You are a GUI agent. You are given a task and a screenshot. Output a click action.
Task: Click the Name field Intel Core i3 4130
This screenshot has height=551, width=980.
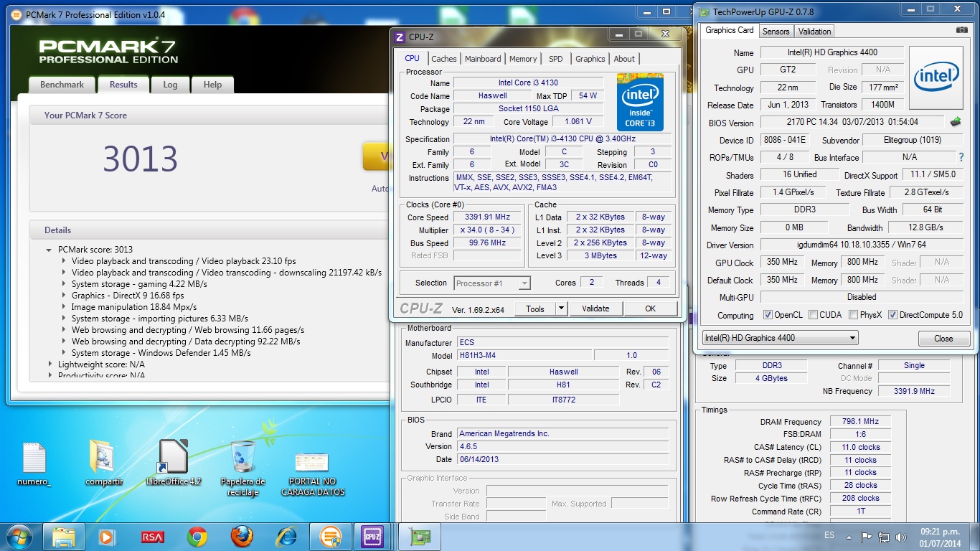pos(529,83)
